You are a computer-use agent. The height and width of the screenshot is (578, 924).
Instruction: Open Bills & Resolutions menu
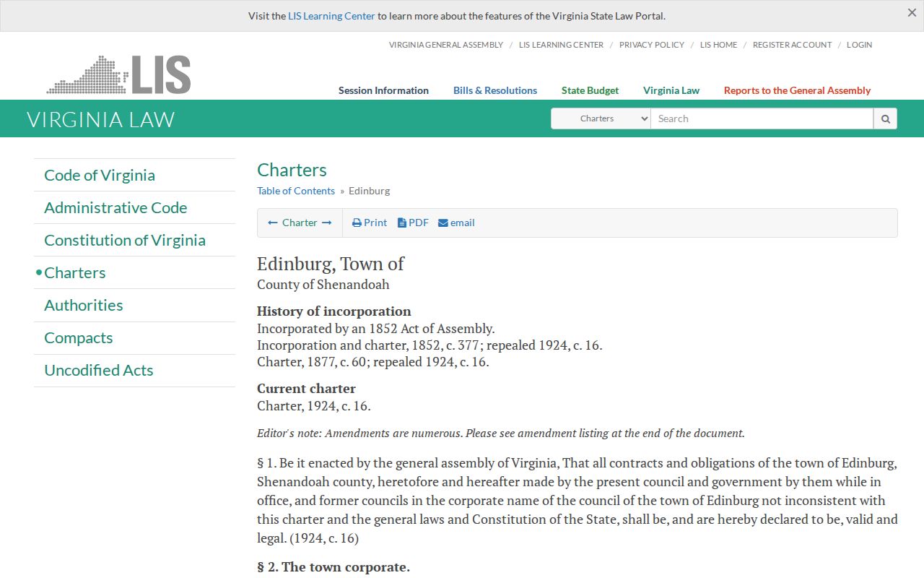(x=495, y=90)
